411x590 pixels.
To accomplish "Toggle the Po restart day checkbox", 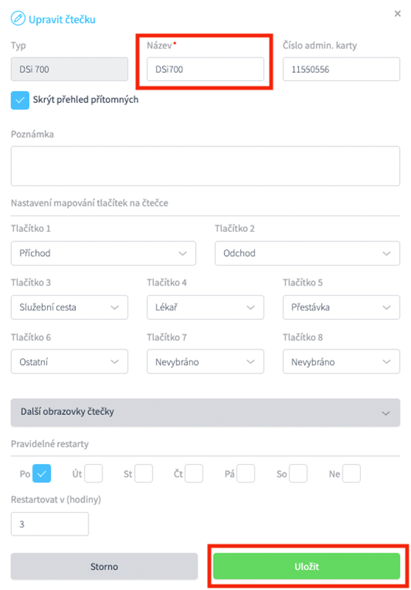I will point(41,474).
